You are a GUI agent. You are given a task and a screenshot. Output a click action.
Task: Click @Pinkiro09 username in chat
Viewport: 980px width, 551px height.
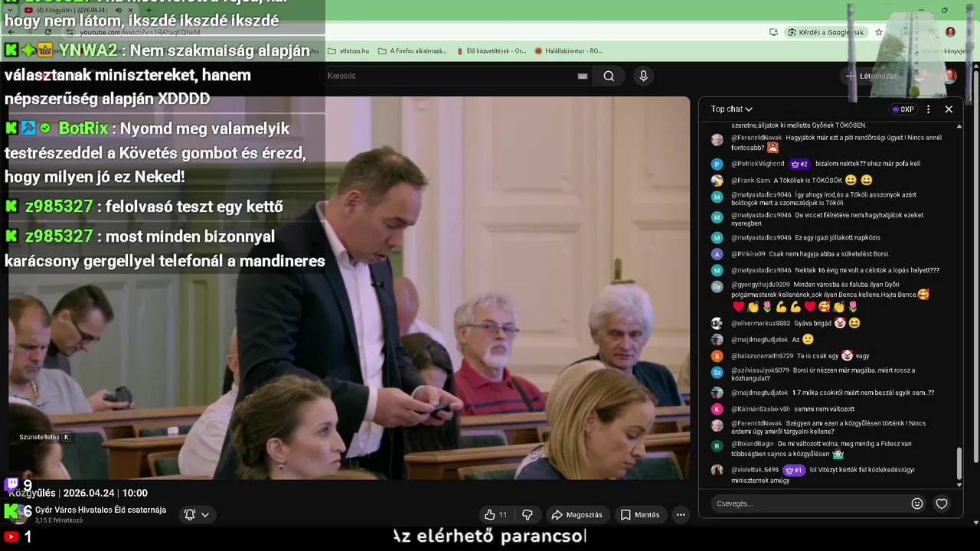point(748,254)
